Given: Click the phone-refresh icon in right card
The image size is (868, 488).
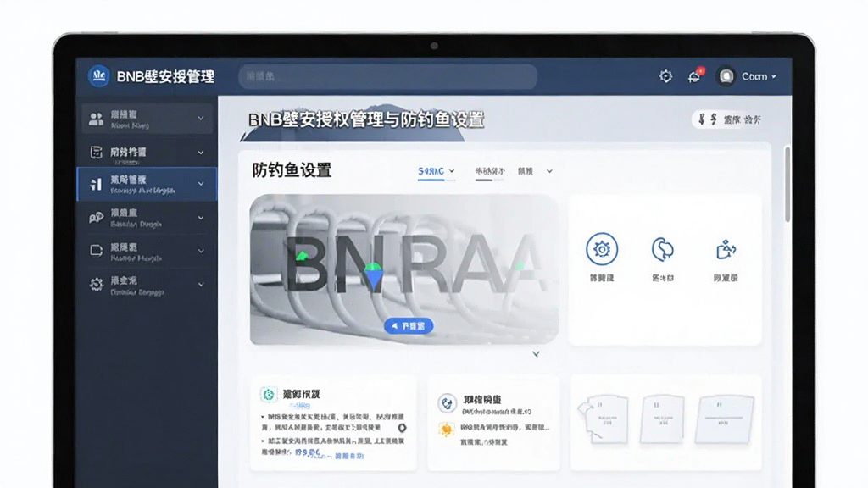Looking at the screenshot, I should point(663,249).
